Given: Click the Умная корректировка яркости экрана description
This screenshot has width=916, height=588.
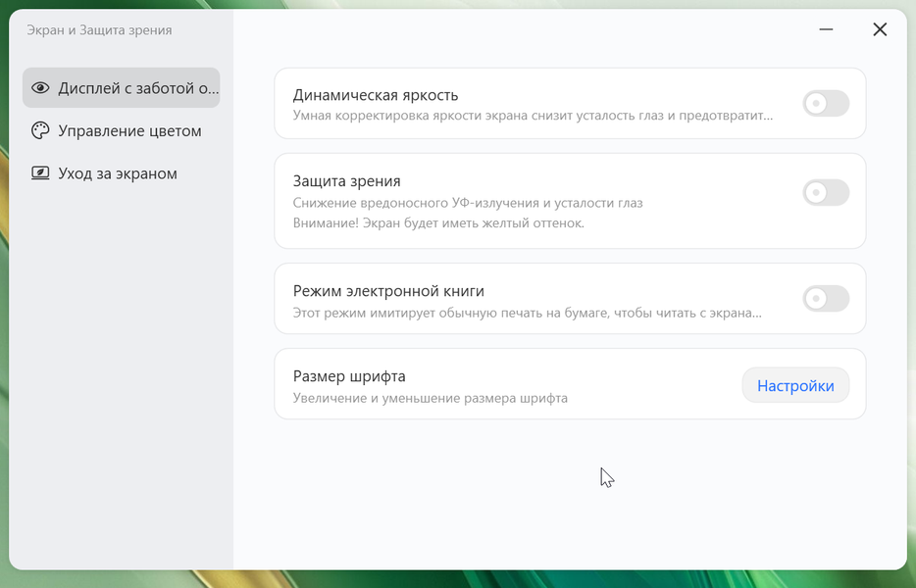Looking at the screenshot, I should pos(533,116).
